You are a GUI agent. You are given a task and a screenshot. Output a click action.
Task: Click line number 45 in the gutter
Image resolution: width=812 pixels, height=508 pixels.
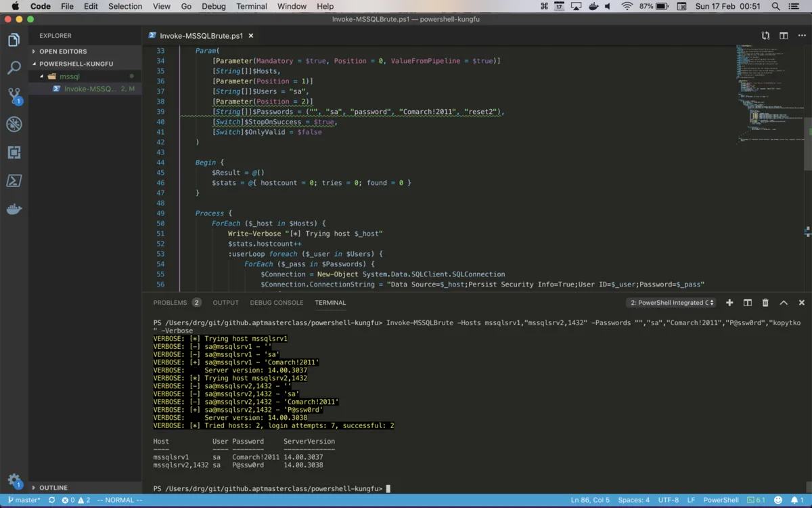[160, 173]
